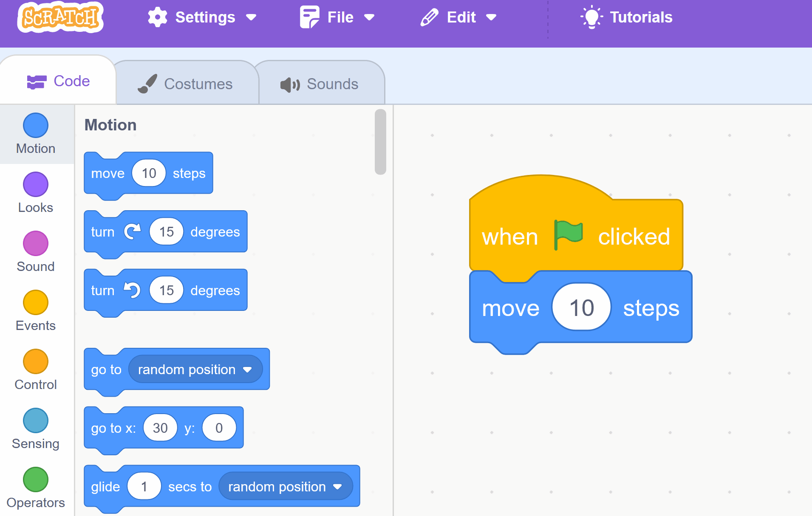Click the Edit pencil icon
Image resolution: width=812 pixels, height=516 pixels.
[429, 17]
